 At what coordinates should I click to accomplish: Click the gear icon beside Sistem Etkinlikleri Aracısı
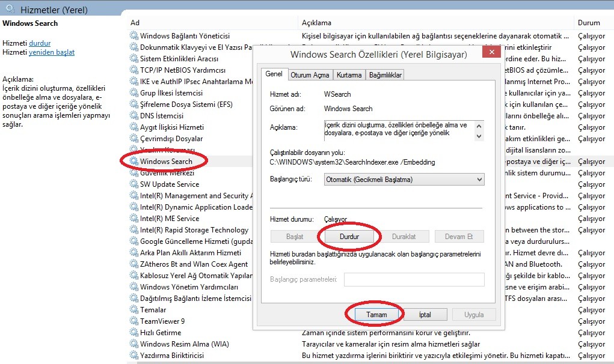(x=134, y=59)
